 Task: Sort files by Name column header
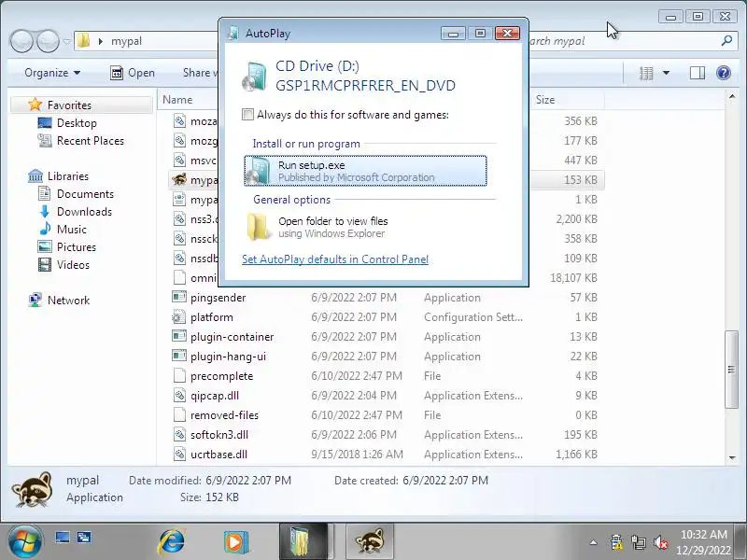(177, 100)
